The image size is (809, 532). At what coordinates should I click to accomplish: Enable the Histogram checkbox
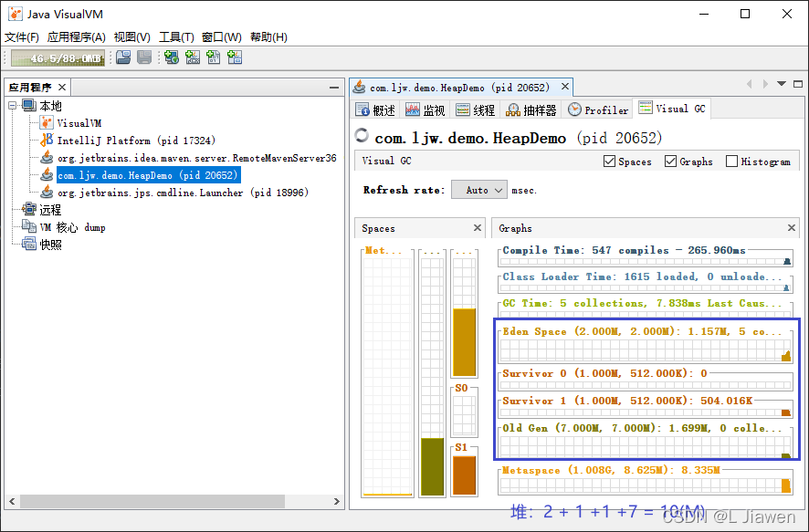[x=731, y=162]
